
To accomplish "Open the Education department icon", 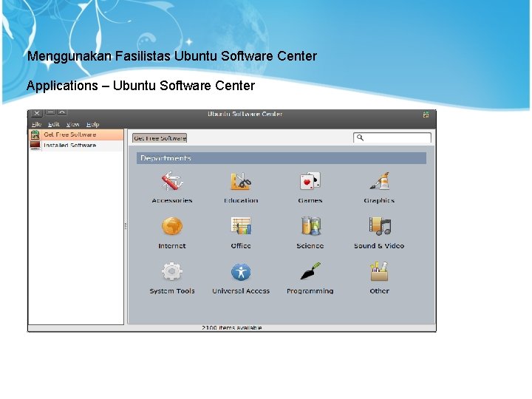I will 241,181.
